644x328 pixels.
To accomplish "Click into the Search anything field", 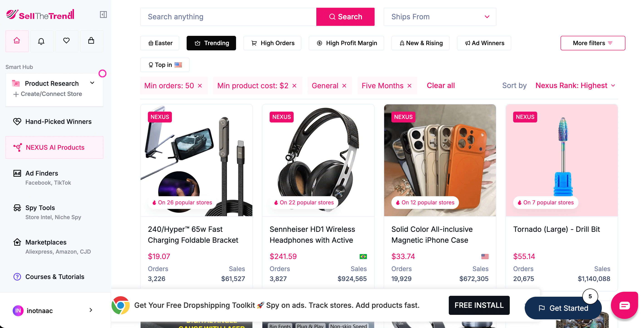I will pyautogui.click(x=228, y=17).
